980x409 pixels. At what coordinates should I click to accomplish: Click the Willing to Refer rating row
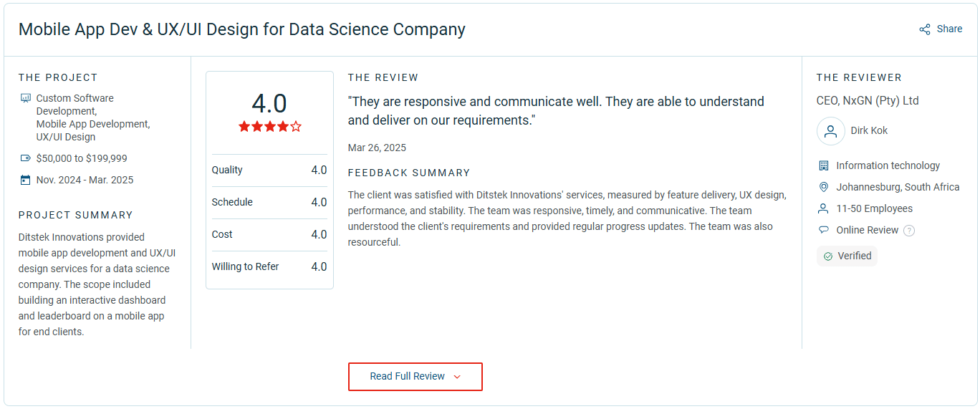pos(269,267)
